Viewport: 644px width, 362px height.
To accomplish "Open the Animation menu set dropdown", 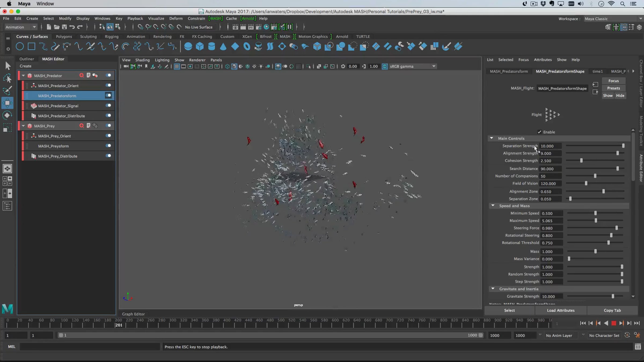I will pos(21,27).
